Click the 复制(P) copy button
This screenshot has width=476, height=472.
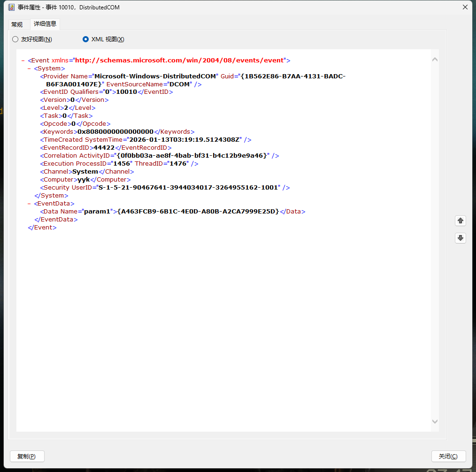(x=27, y=456)
